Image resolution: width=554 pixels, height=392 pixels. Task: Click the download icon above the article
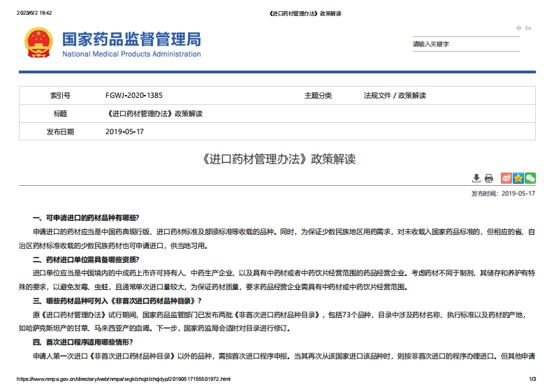476,178
